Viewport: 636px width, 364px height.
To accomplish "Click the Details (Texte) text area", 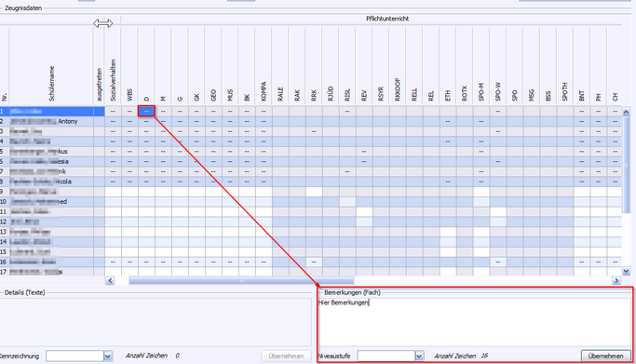I will pyautogui.click(x=156, y=322).
